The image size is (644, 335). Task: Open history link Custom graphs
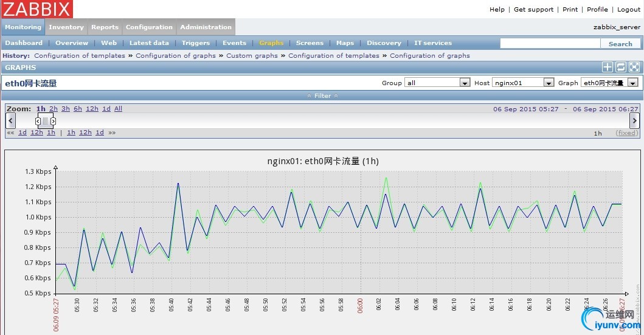(252, 55)
